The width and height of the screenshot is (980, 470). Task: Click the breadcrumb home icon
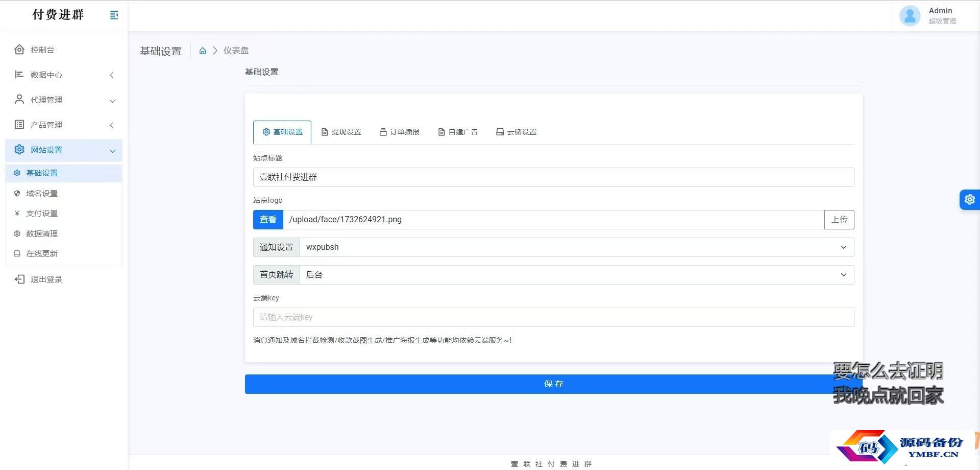[x=203, y=51]
